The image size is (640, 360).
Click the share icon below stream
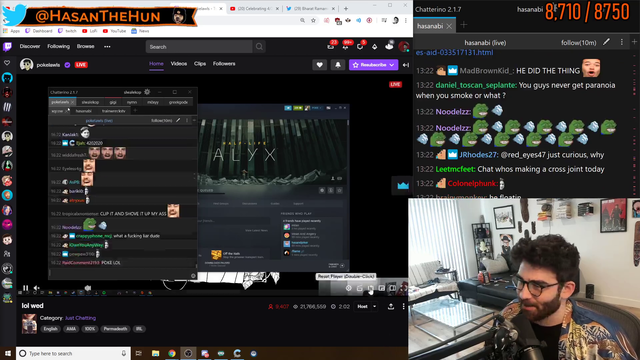point(391,307)
